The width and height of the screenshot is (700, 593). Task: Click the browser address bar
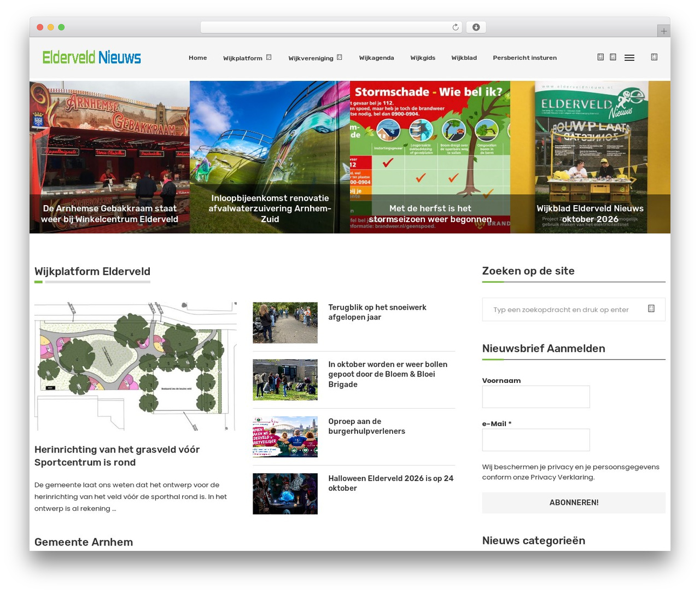331,27
